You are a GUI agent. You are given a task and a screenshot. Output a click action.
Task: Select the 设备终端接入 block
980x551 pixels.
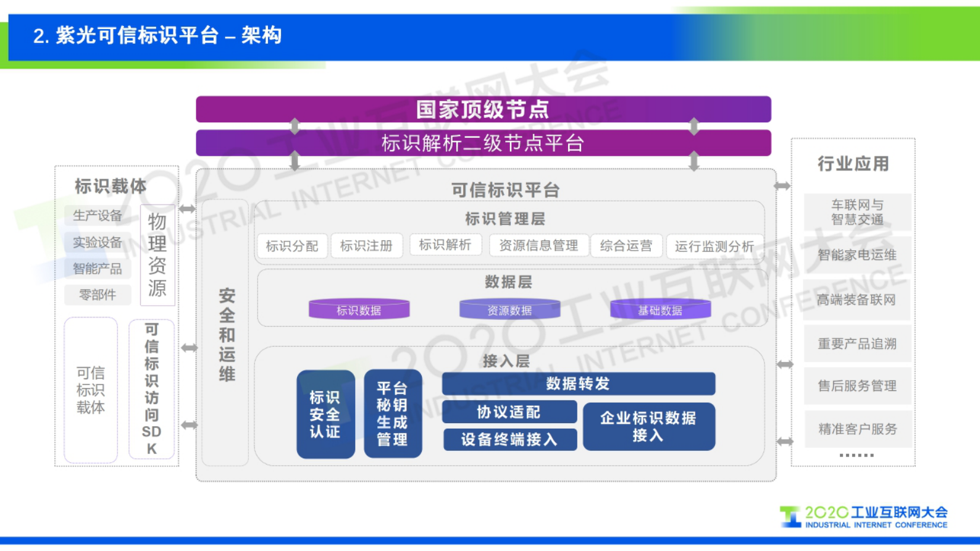point(509,439)
